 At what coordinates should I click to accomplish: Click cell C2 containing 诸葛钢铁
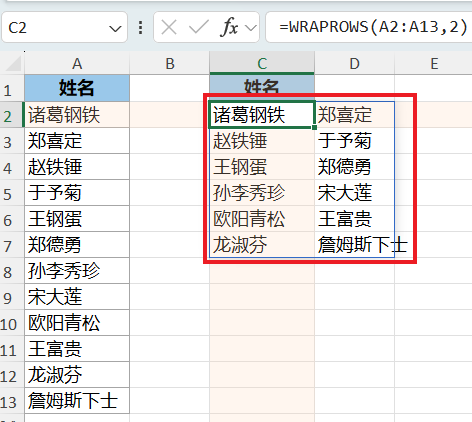[x=262, y=115]
